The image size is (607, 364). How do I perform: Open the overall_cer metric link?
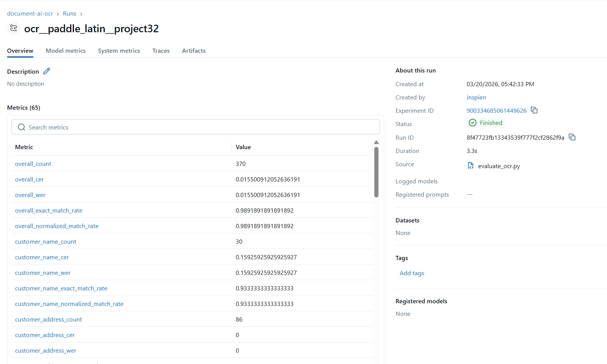click(30, 180)
